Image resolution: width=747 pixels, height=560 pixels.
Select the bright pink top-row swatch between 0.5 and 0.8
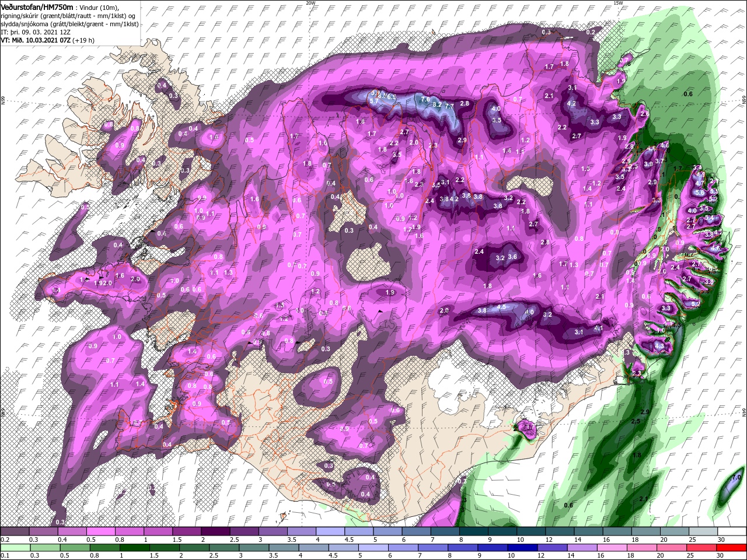pos(101,531)
